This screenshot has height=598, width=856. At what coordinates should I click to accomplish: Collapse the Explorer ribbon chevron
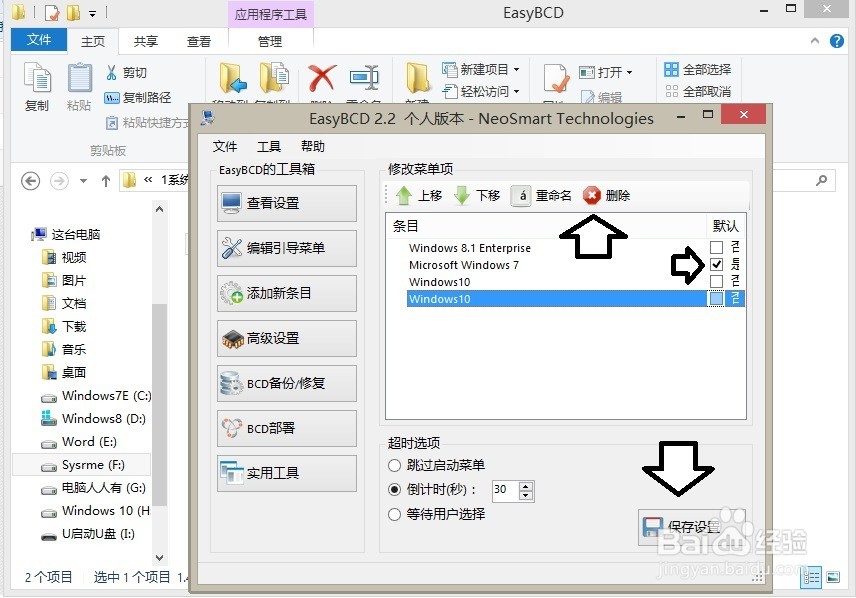click(815, 40)
